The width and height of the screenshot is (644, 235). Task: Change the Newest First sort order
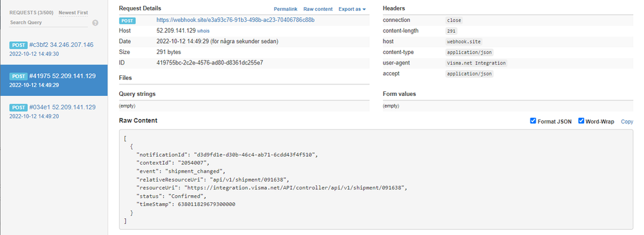[73, 13]
